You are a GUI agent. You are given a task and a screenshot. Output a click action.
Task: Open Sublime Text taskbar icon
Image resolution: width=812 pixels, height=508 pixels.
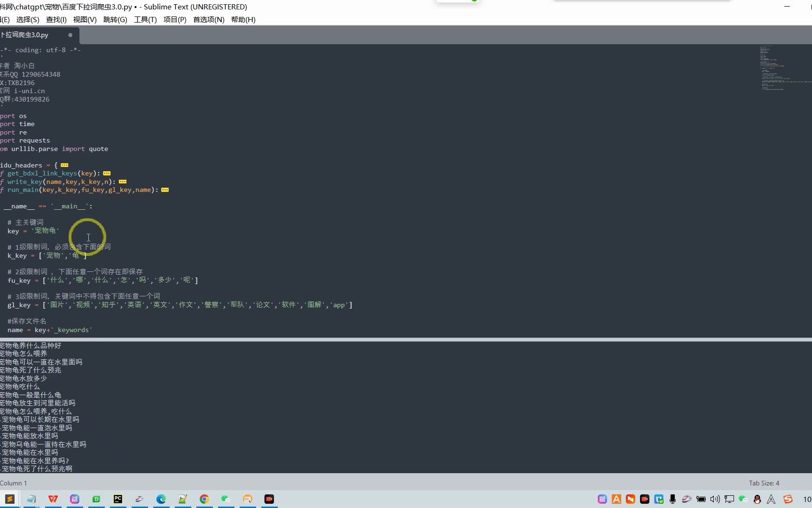click(10, 499)
